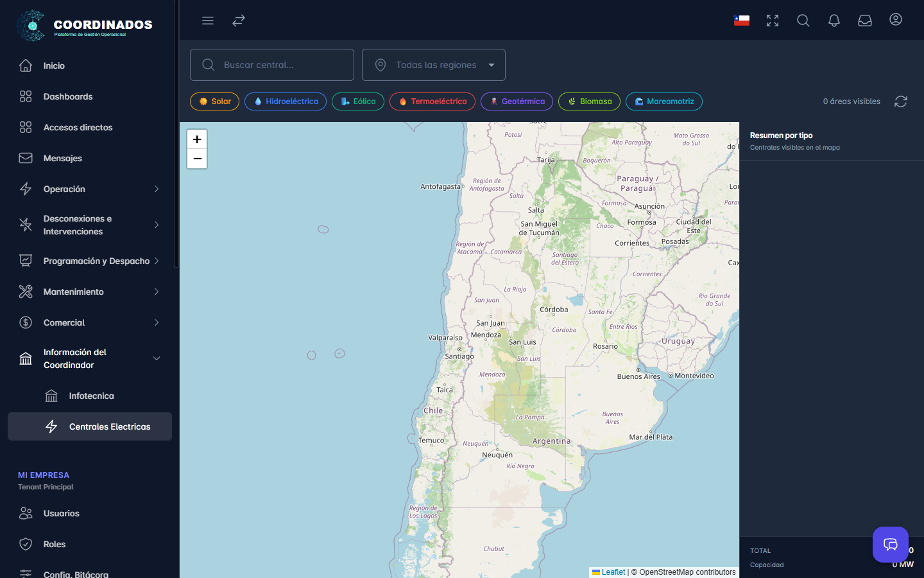Click the '0 áreas visibles' text
This screenshot has height=578, width=924.
click(x=851, y=101)
